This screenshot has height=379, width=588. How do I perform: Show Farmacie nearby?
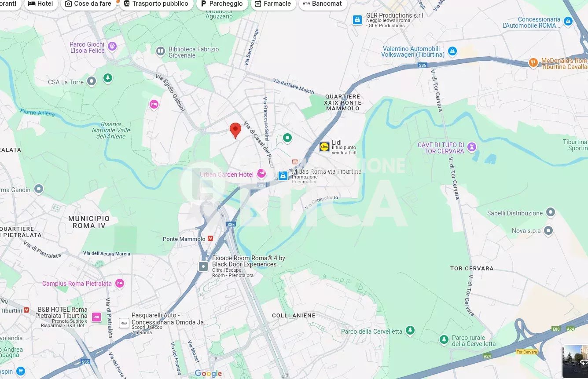273,4
